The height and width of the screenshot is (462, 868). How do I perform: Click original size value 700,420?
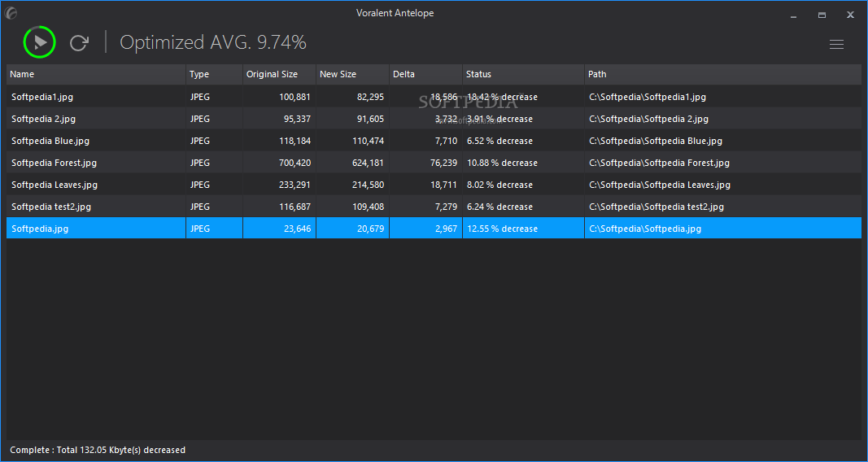click(x=294, y=163)
